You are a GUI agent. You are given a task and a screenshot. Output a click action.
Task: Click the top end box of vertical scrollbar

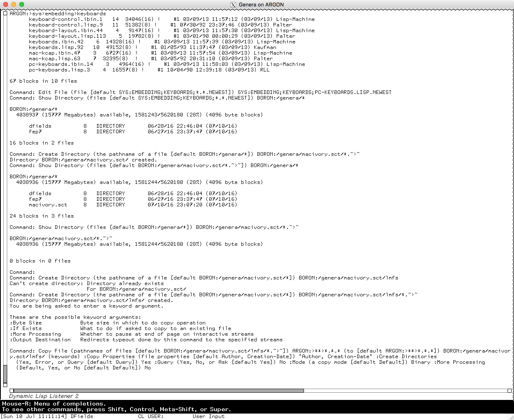click(x=5, y=14)
